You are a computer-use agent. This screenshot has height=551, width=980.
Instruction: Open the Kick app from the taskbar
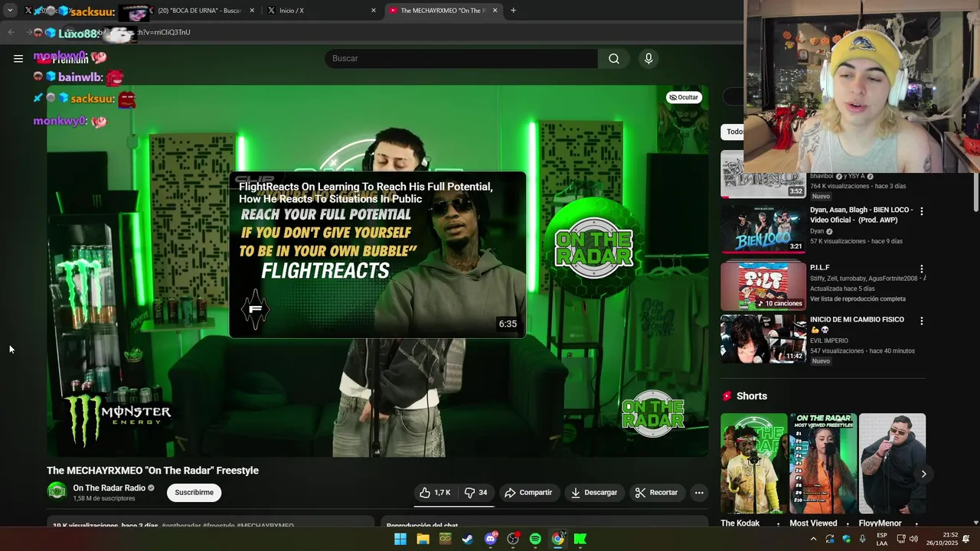tap(580, 539)
